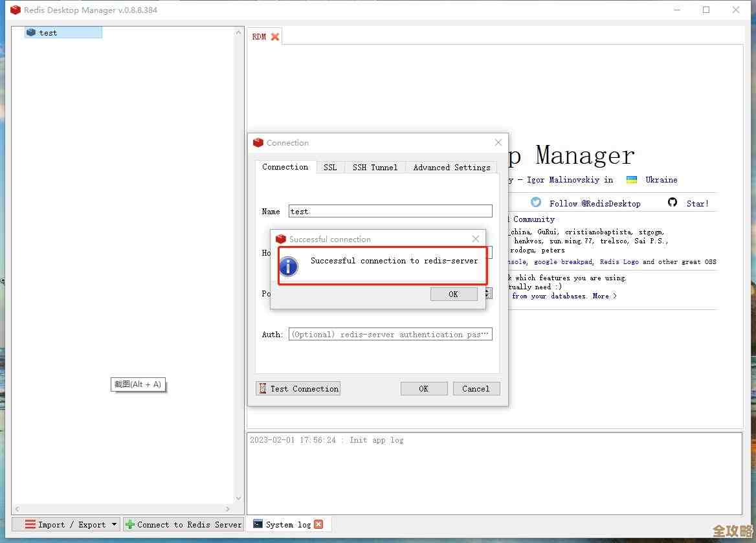Viewport: 756px width, 543px height.
Task: Click the Twitter bird icon
Action: (536, 203)
